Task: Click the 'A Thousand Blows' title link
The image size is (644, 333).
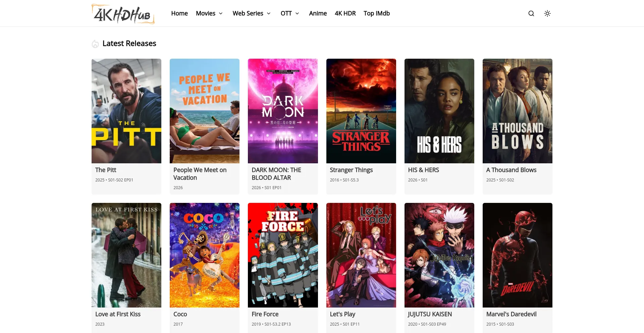Action: point(511,170)
